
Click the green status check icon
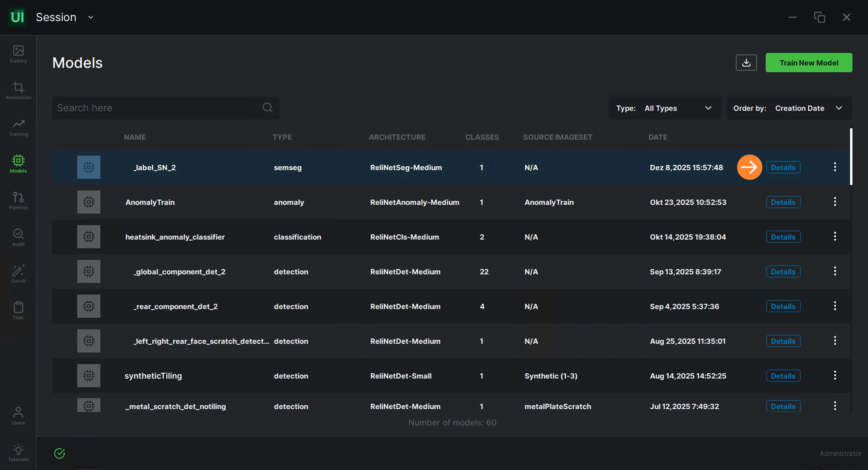point(59,453)
